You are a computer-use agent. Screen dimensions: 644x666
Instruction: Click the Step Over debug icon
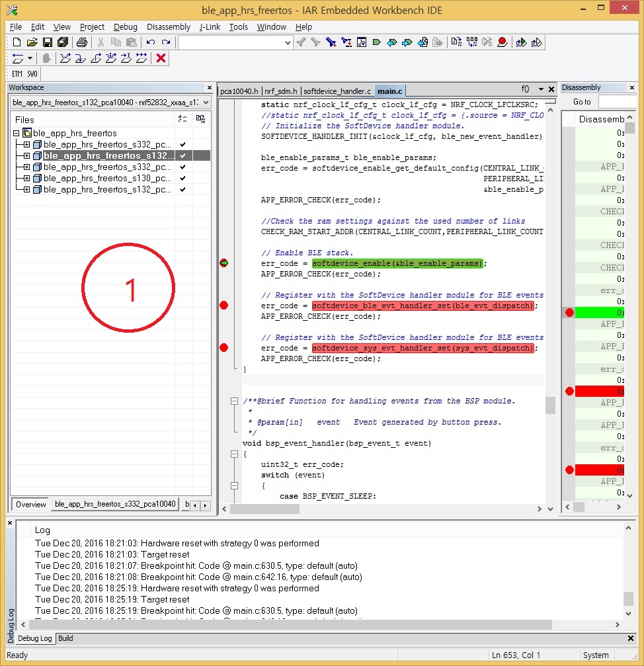tap(65, 58)
